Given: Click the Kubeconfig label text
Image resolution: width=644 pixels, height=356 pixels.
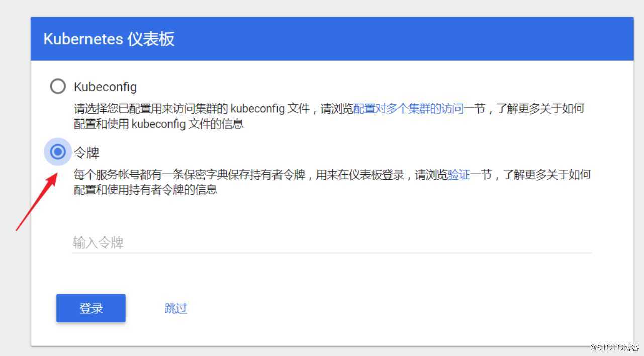Looking at the screenshot, I should click(105, 87).
